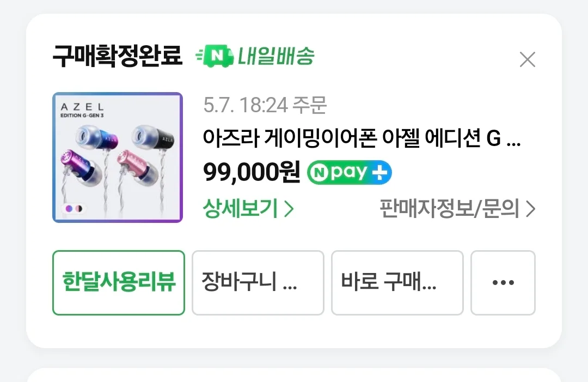This screenshot has height=382, width=588.
Task: Click the chevron next to 상세보기
Action: point(289,209)
